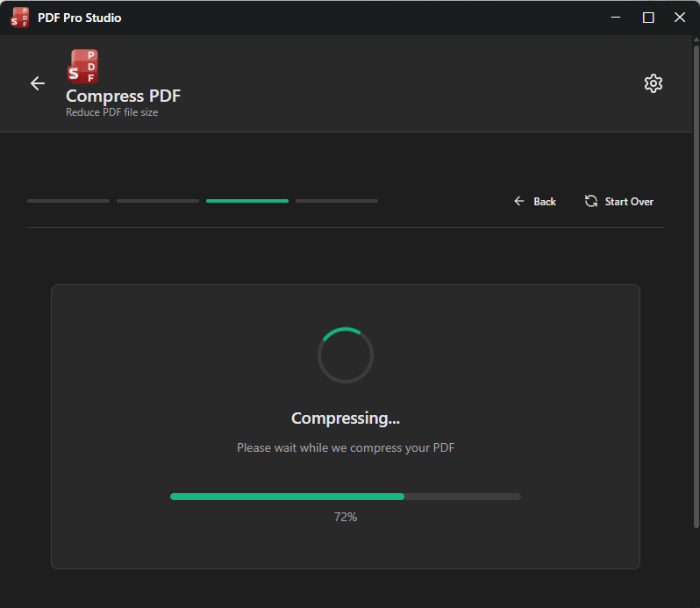The width and height of the screenshot is (700, 608).
Task: Click the circular loading spinner
Action: coord(346,355)
